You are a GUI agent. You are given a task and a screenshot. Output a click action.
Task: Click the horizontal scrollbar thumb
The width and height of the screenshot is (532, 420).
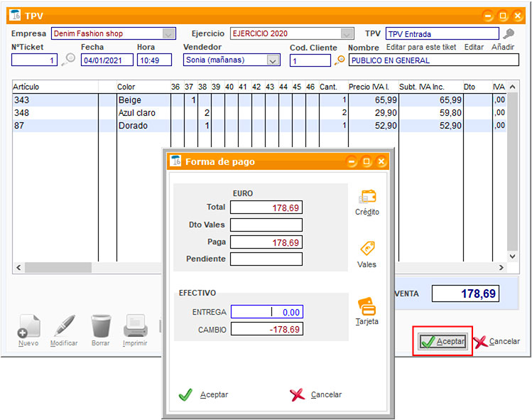(x=58, y=267)
